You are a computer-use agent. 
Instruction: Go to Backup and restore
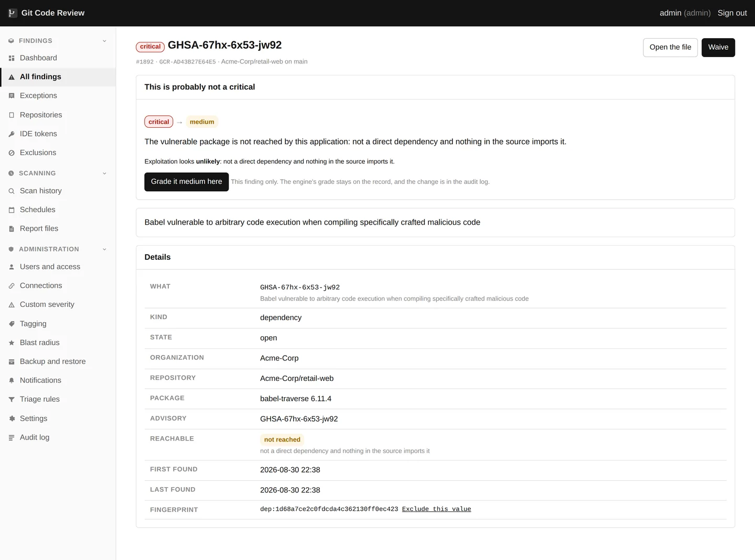pos(58,361)
